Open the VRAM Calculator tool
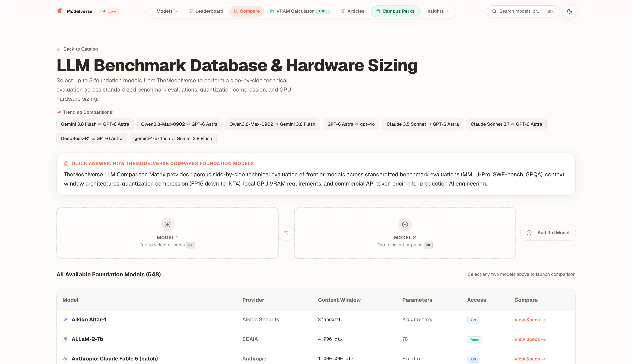632x364 pixels. click(x=300, y=11)
